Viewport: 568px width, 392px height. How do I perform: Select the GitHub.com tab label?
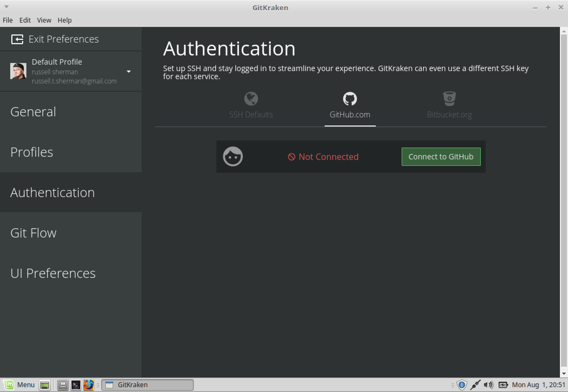point(350,115)
